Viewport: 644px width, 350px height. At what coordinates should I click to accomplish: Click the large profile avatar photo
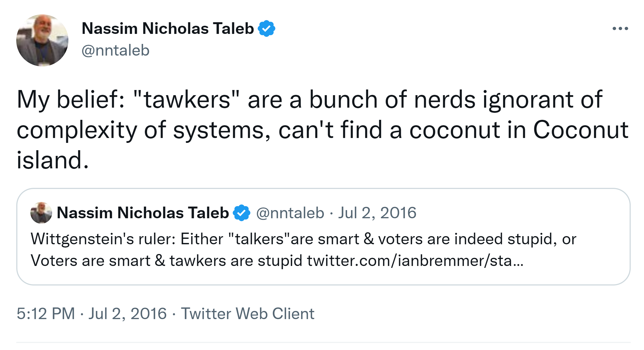click(42, 40)
